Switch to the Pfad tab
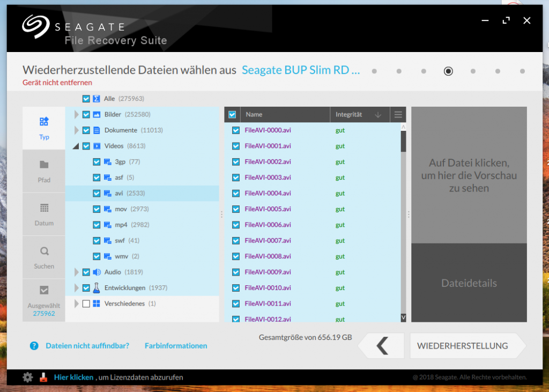 [x=44, y=171]
